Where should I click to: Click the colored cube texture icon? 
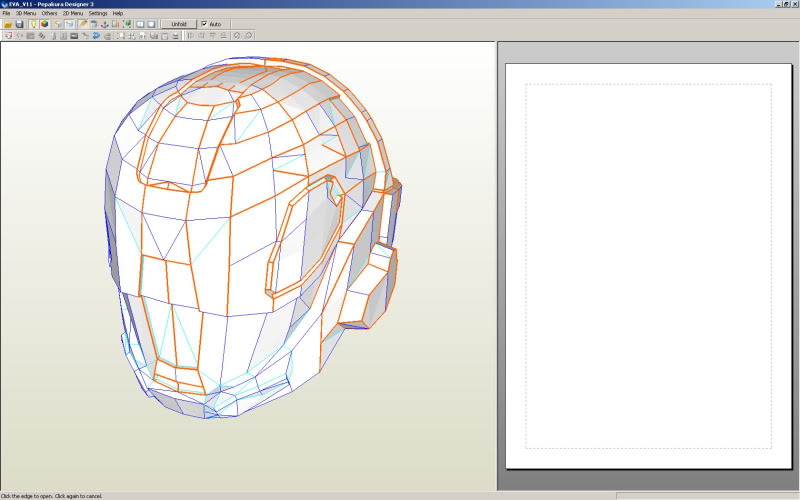point(44,23)
